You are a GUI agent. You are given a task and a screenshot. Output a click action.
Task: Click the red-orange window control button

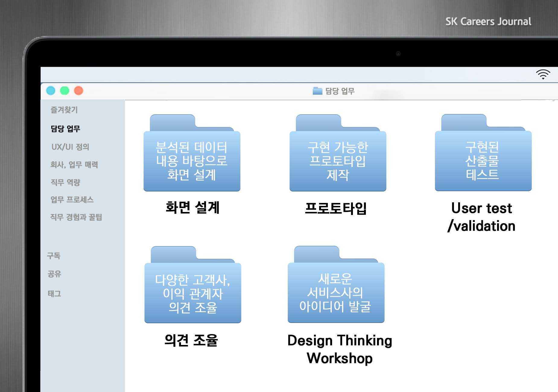[x=79, y=90]
